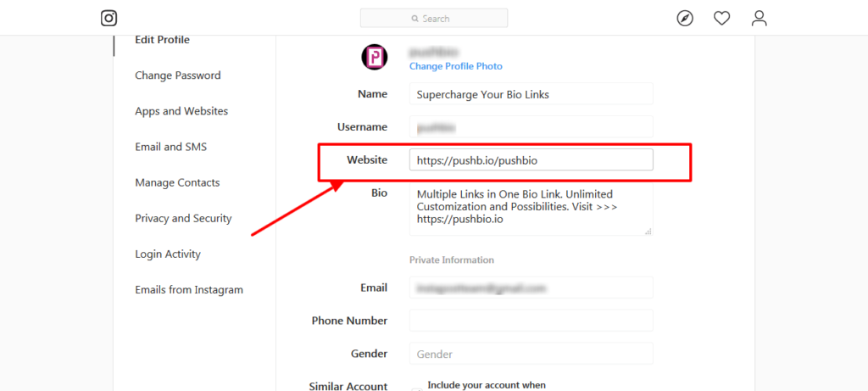Click inside the Search box
Screen dimensions: 868x391
click(434, 19)
